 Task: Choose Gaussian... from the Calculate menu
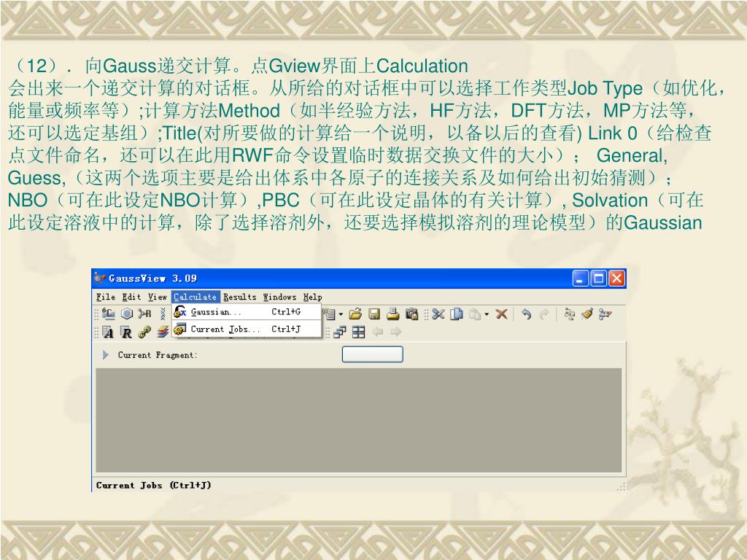(247, 312)
